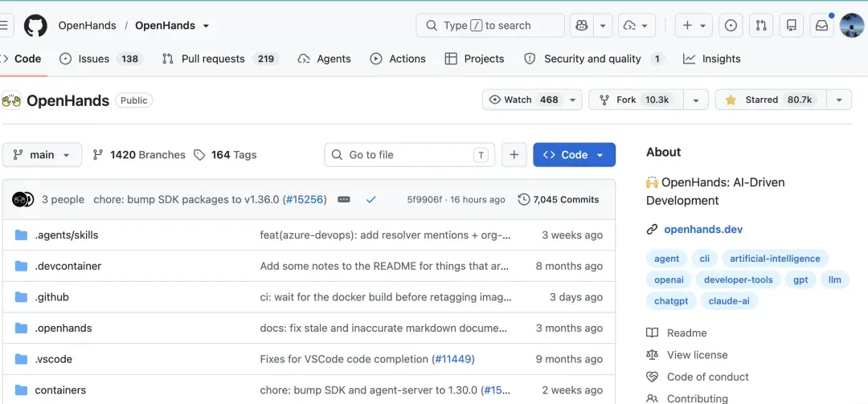Open the green Code dropdown button
The image size is (868, 404).
pos(574,155)
